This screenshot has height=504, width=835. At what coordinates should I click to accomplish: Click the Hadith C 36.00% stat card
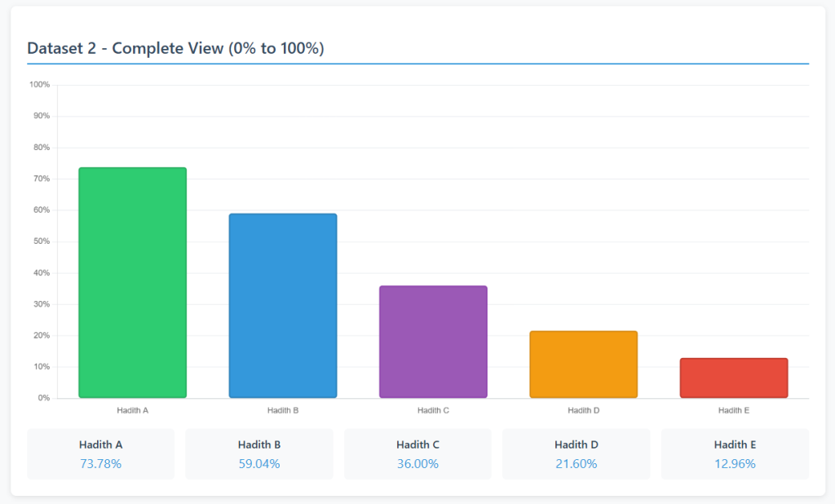(417, 454)
